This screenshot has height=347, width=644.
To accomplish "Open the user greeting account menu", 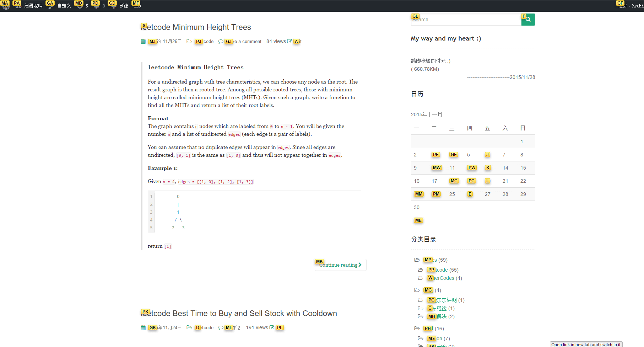I will click(x=631, y=6).
